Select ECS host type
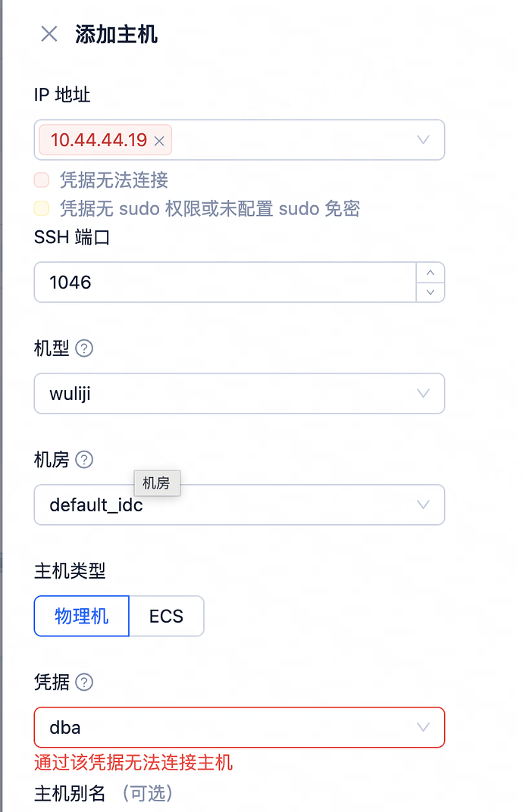 166,616
